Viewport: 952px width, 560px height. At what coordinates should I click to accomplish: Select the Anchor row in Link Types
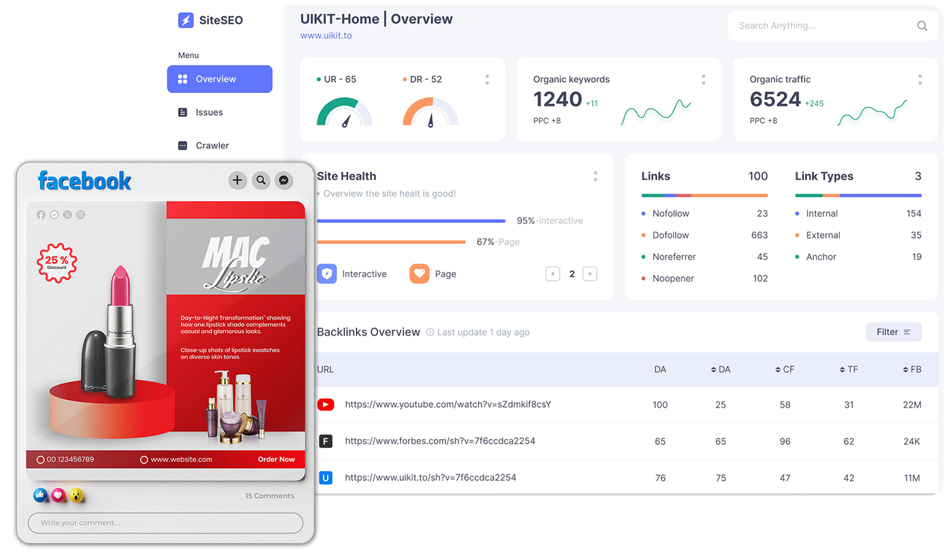click(858, 257)
